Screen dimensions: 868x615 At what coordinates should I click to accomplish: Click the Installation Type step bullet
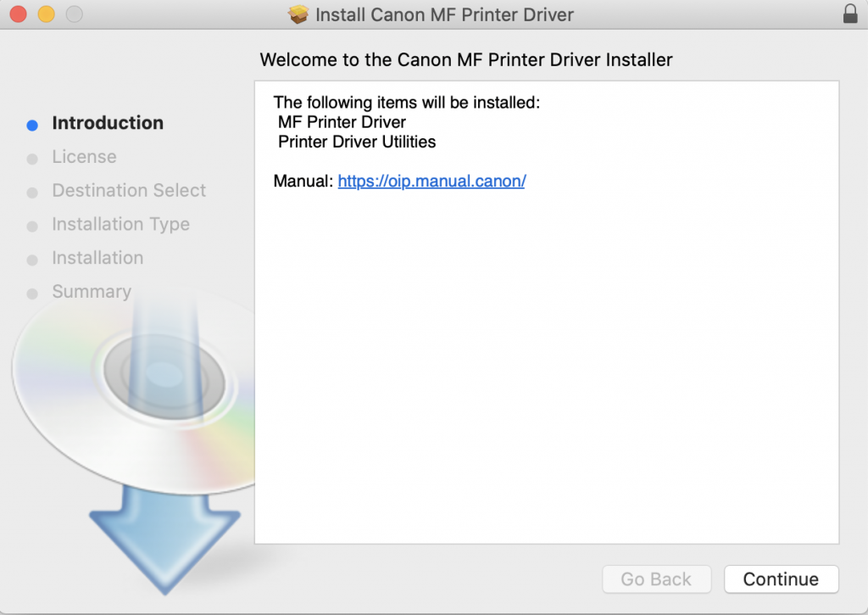32,226
